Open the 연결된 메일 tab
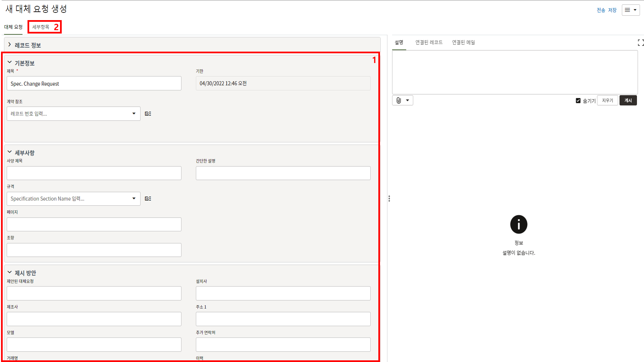The image size is (644, 362). 463,43
